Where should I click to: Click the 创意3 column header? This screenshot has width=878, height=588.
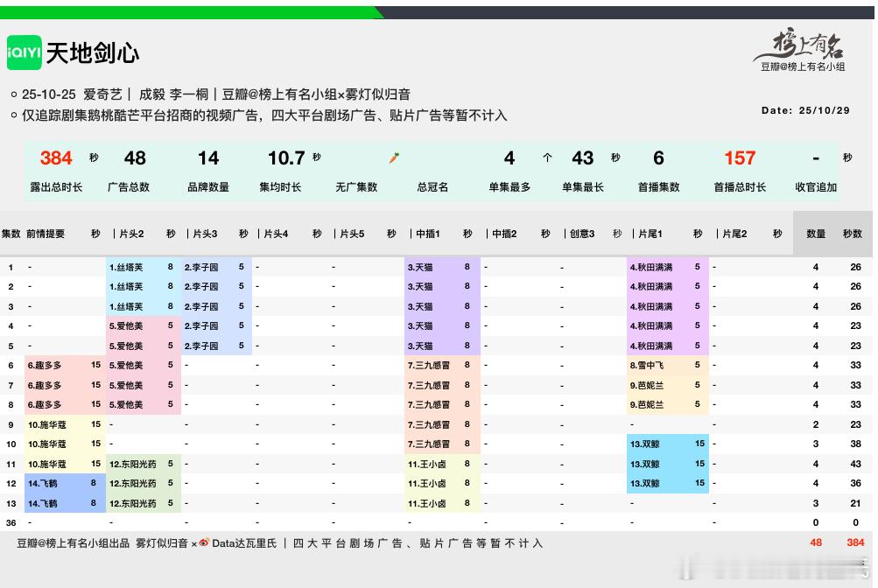click(582, 234)
